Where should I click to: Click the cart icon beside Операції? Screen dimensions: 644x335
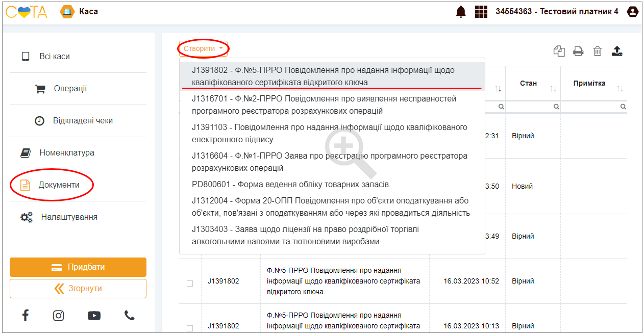40,89
